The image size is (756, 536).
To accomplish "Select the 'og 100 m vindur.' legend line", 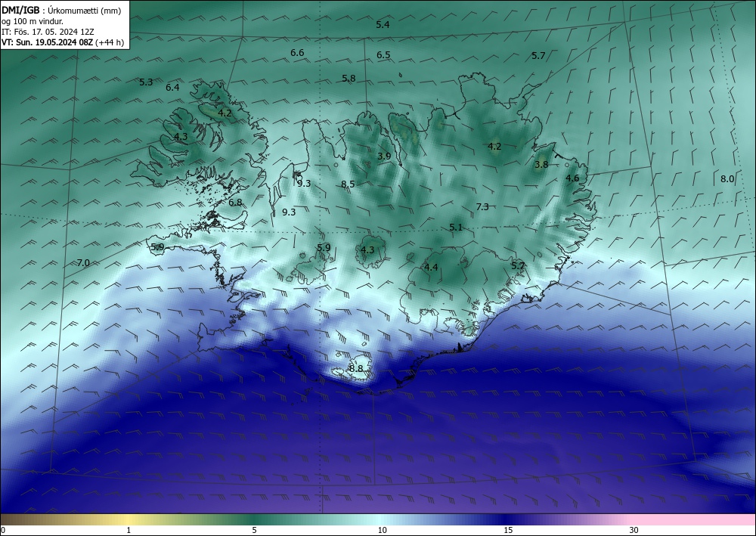I will 33,21.
